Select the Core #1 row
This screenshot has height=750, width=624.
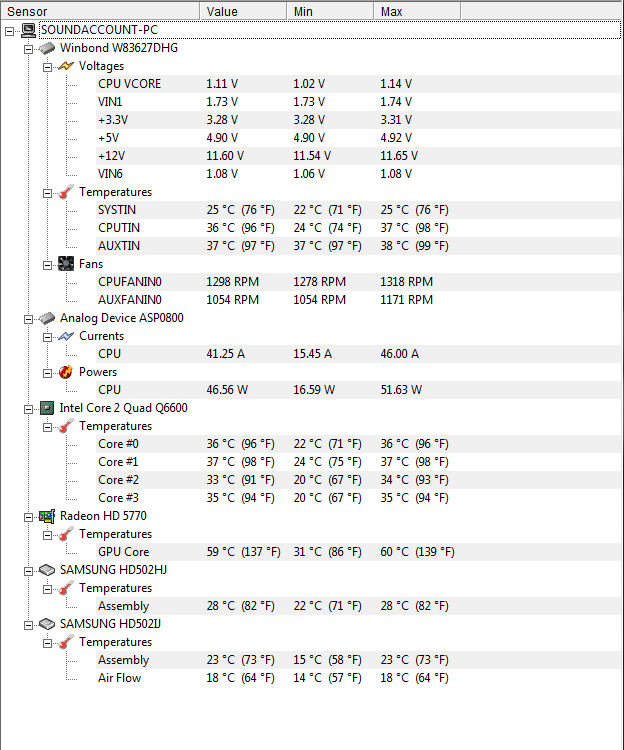click(x=360, y=462)
